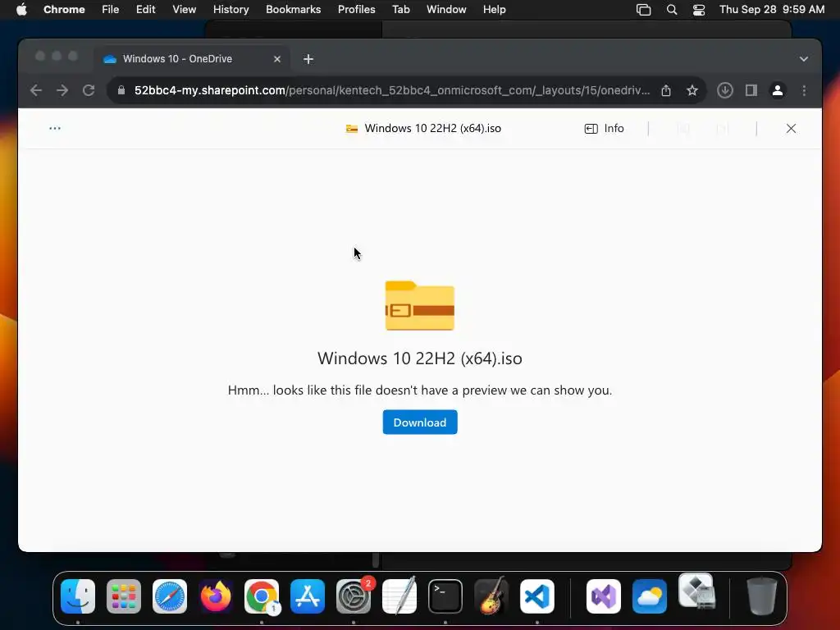Open Spotlight search in menu bar
Image resolution: width=840 pixels, height=630 pixels.
[x=671, y=10]
